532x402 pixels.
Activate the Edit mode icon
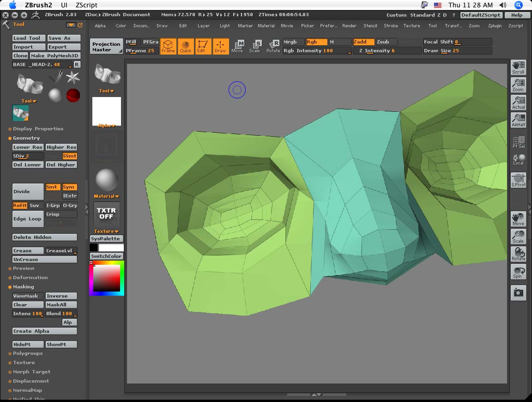click(203, 46)
